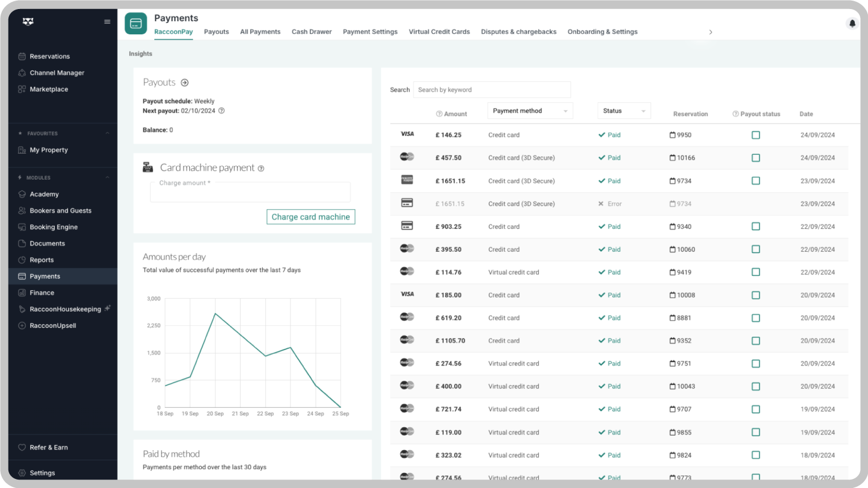The image size is (868, 488).
Task: Open reservation 9707 link
Action: point(681,410)
